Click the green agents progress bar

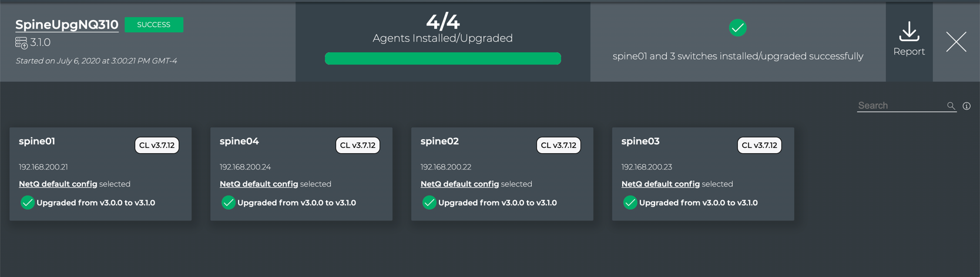pos(442,59)
